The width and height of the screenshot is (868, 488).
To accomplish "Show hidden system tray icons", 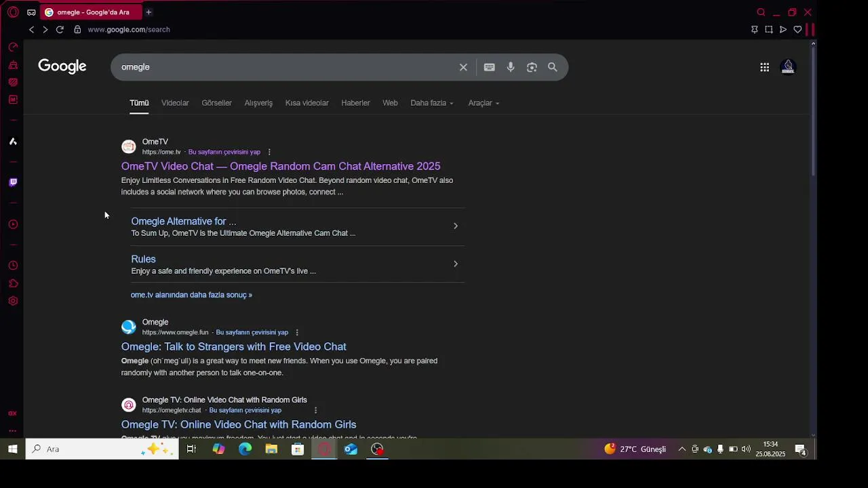I will click(682, 449).
